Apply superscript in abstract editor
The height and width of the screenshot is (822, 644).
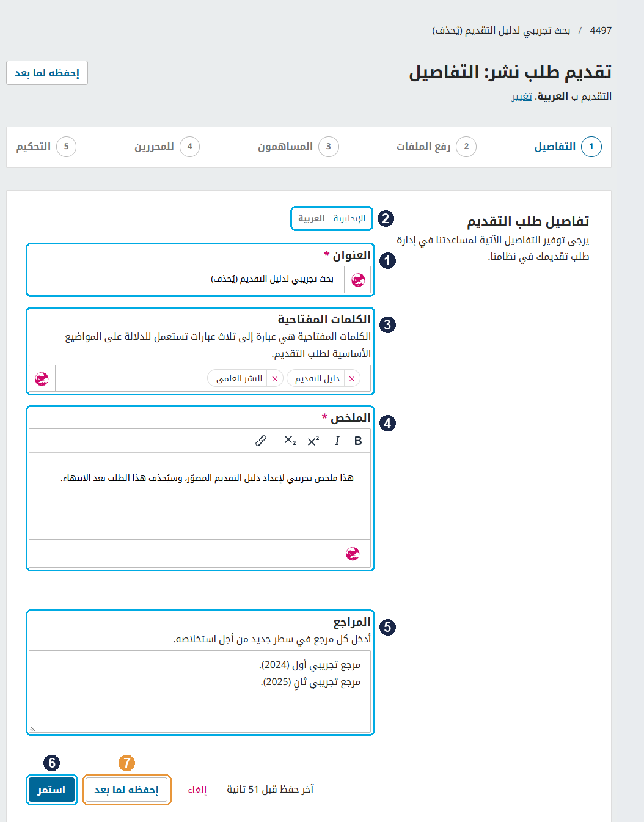pyautogui.click(x=313, y=441)
